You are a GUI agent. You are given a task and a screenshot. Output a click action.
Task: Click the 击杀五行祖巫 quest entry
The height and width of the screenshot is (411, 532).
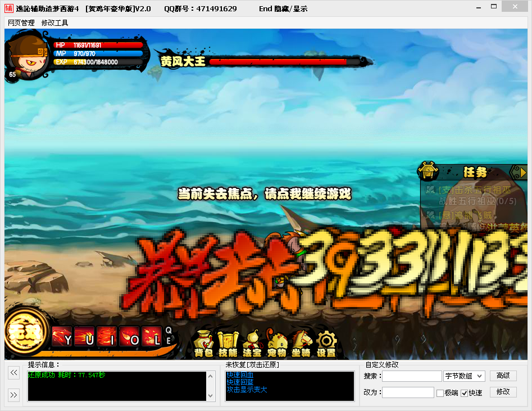click(474, 190)
